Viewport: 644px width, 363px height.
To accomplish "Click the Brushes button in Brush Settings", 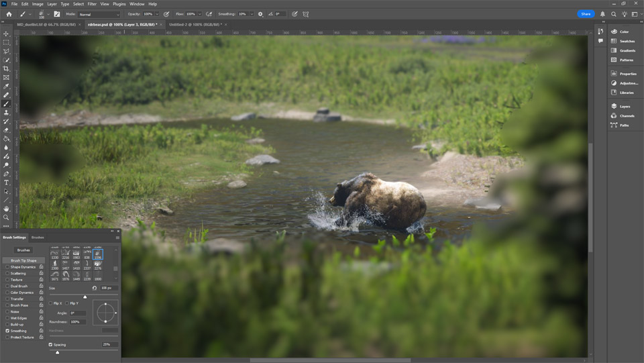I will click(23, 250).
